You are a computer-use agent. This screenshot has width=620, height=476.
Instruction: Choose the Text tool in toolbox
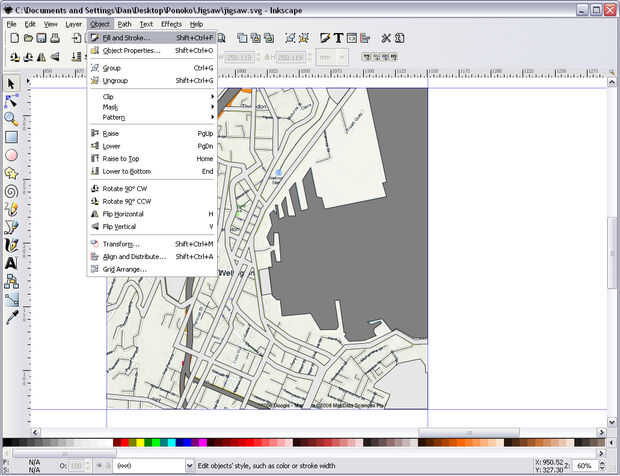(11, 263)
